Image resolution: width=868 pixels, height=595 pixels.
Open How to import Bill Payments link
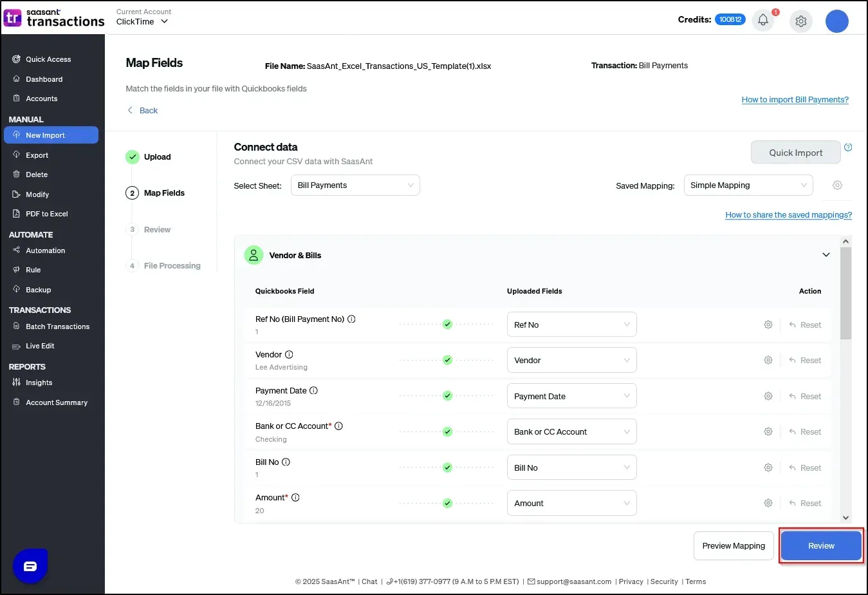tap(795, 100)
